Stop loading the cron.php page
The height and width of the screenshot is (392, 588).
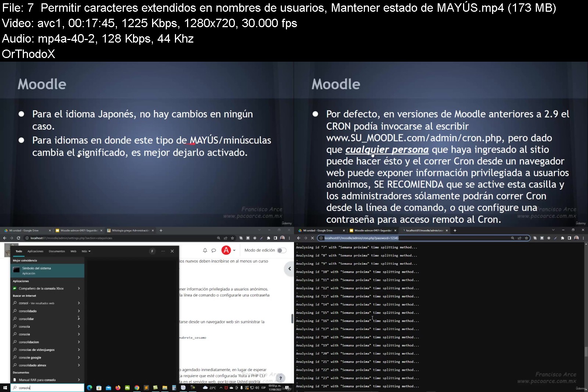pyautogui.click(x=312, y=238)
